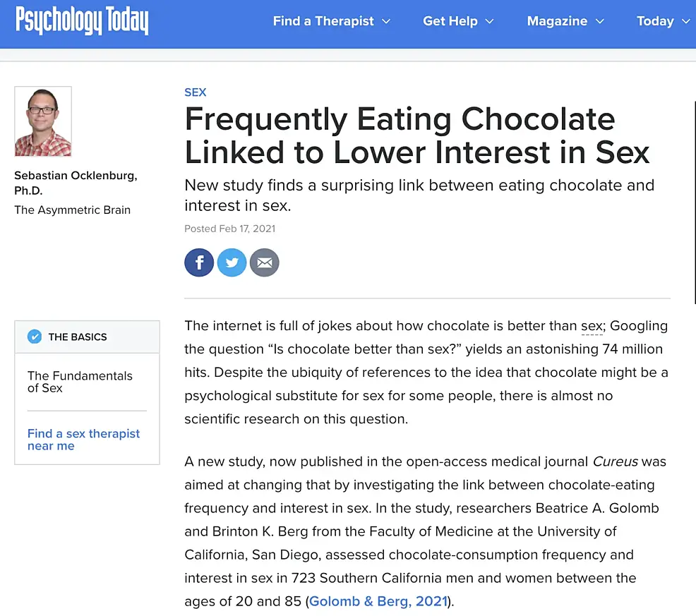
Task: Share article on Facebook
Action: [199, 263]
